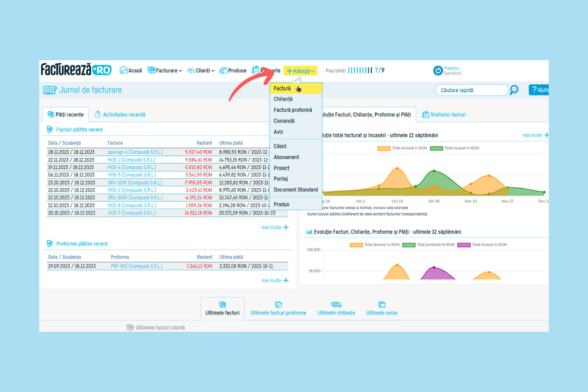Screen dimensions: 588x392
Task: Select Factură from the Adaugă menu
Action: click(x=282, y=88)
